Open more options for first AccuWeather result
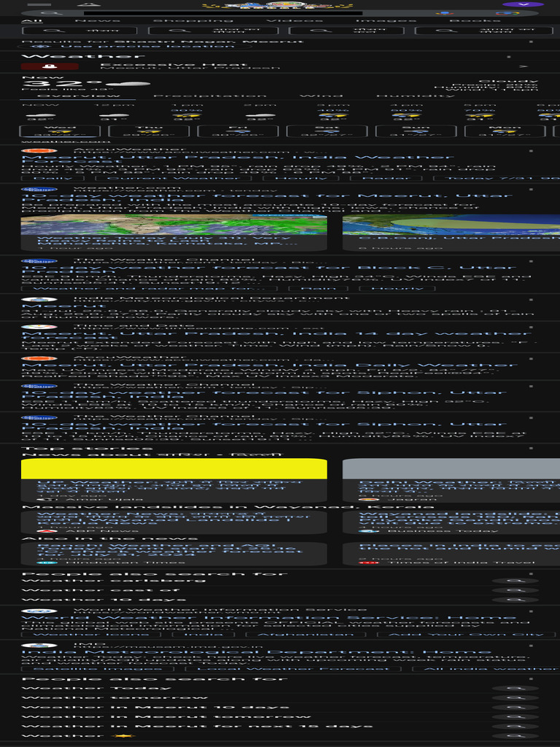Screen dimensions: 560x747 [531, 151]
